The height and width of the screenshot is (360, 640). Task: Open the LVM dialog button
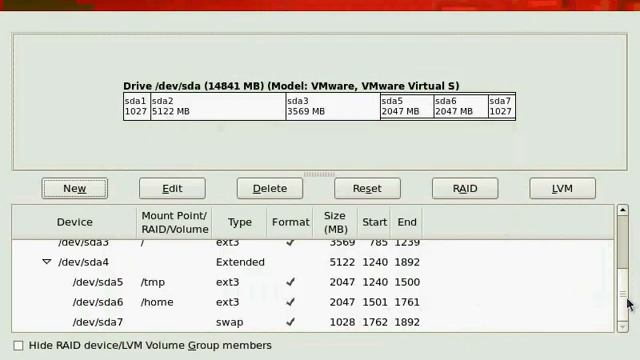(562, 189)
